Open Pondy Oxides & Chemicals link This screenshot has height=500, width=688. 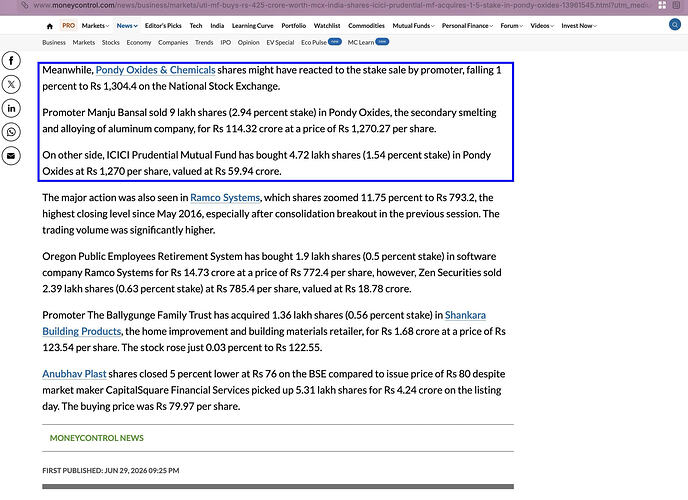pos(155,70)
